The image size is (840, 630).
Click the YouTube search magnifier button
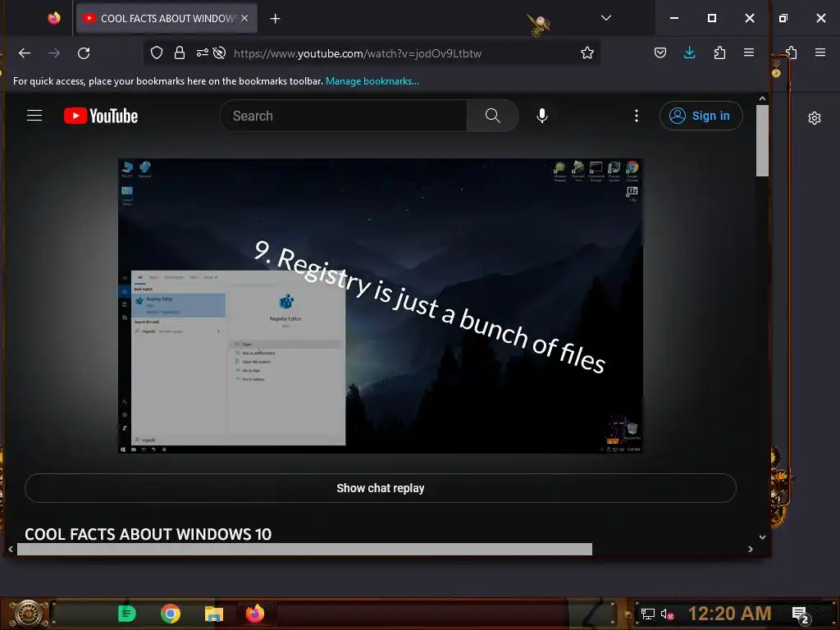492,116
